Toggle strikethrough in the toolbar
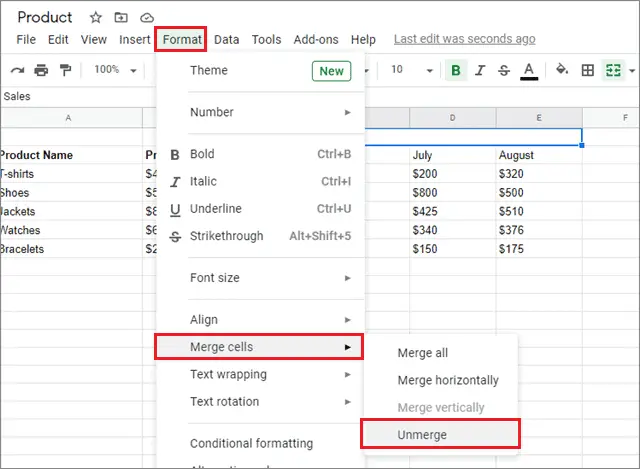 (x=504, y=70)
